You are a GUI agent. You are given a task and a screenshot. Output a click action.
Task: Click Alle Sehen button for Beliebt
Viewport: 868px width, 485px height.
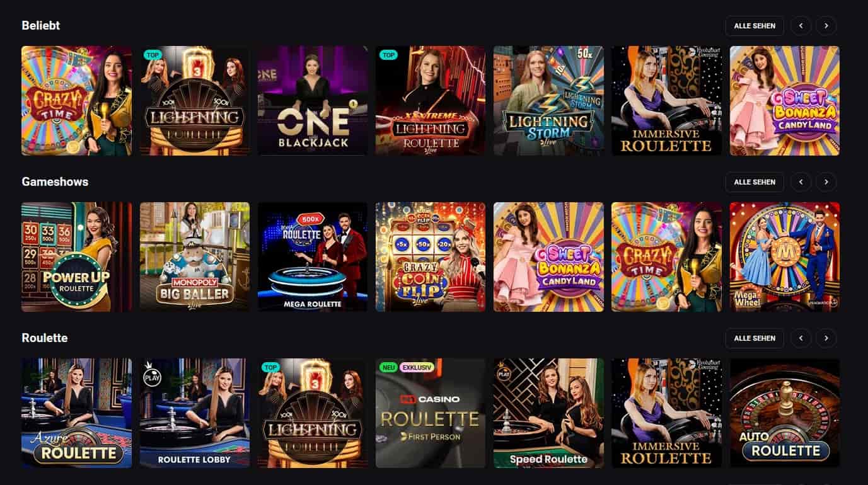point(755,26)
